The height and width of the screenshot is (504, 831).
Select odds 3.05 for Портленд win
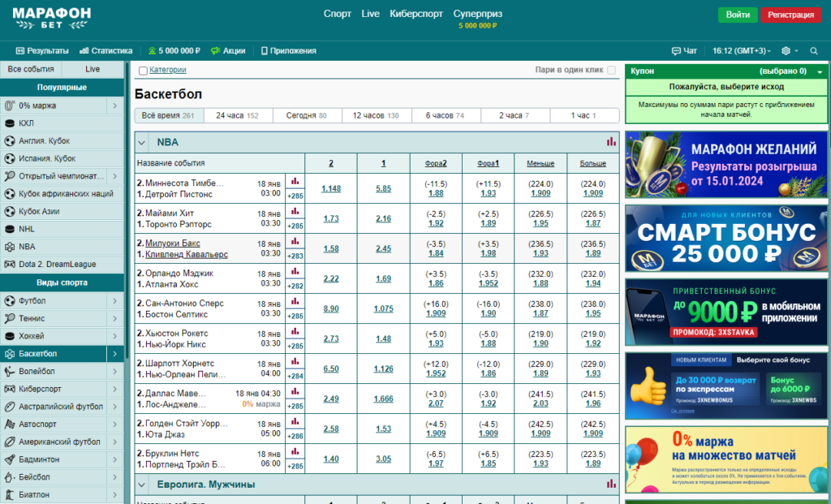[384, 459]
